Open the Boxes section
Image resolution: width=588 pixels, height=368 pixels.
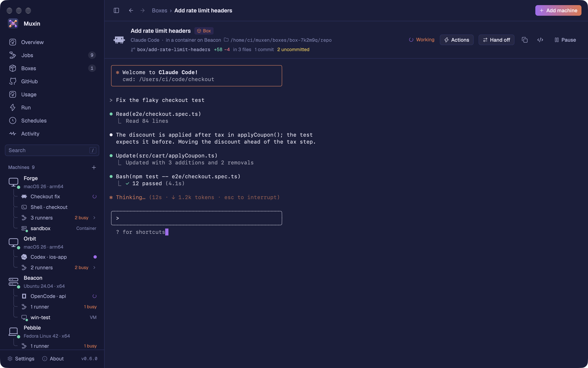click(x=52, y=68)
